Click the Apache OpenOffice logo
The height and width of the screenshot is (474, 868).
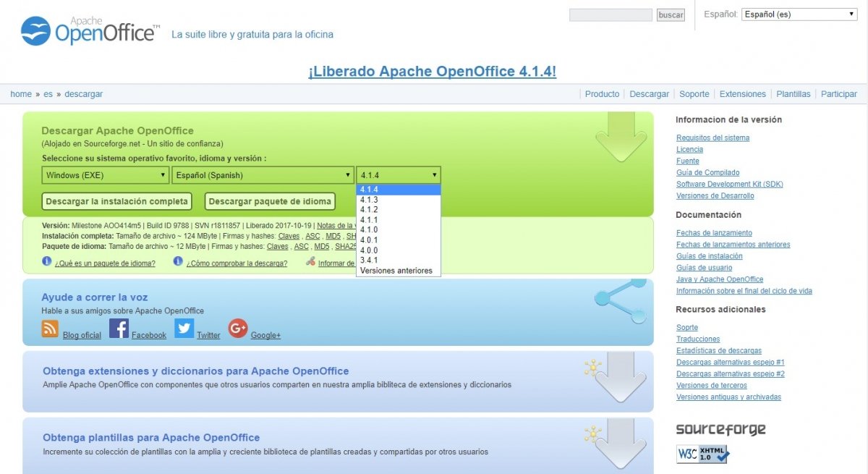pos(90,30)
